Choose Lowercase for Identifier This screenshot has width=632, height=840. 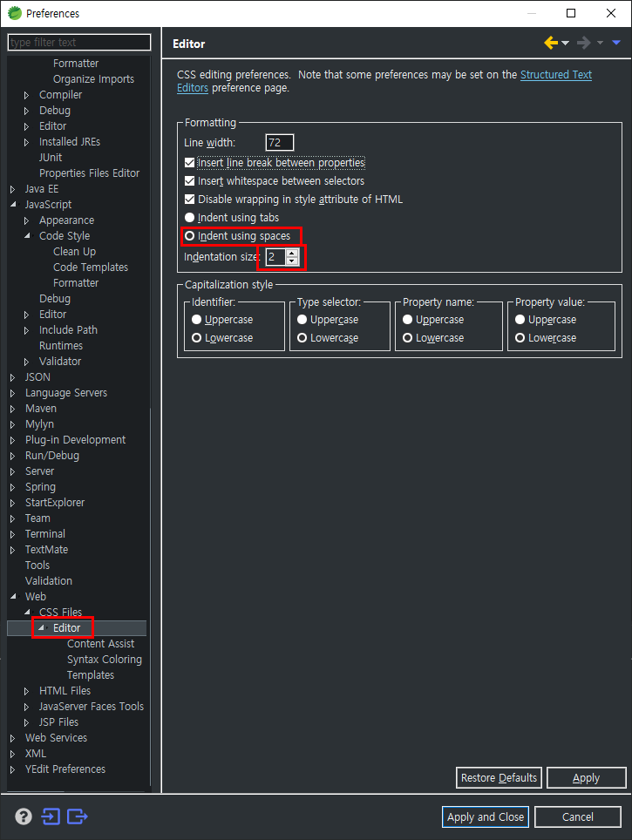click(x=197, y=338)
